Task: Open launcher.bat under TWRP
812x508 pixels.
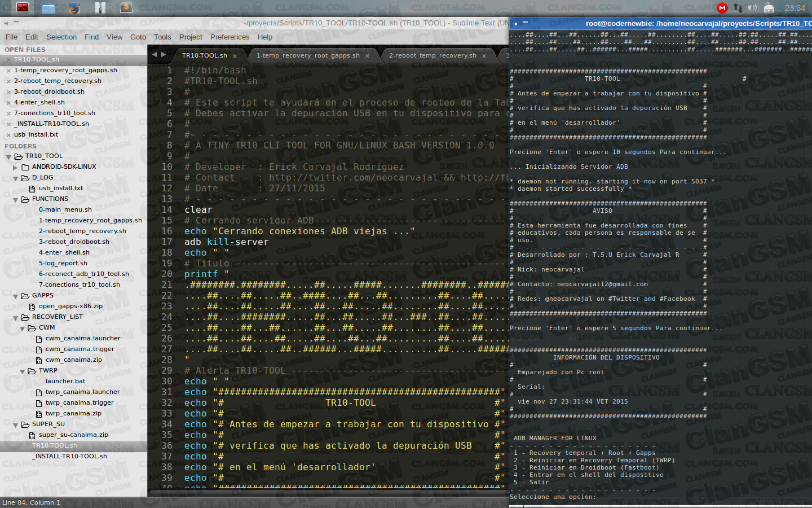Action: 65,382
